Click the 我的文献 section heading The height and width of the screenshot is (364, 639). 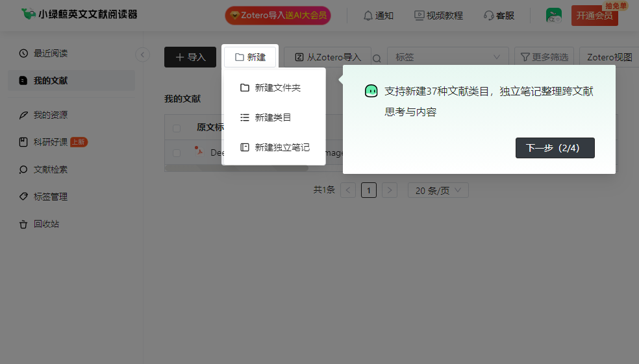coord(182,99)
